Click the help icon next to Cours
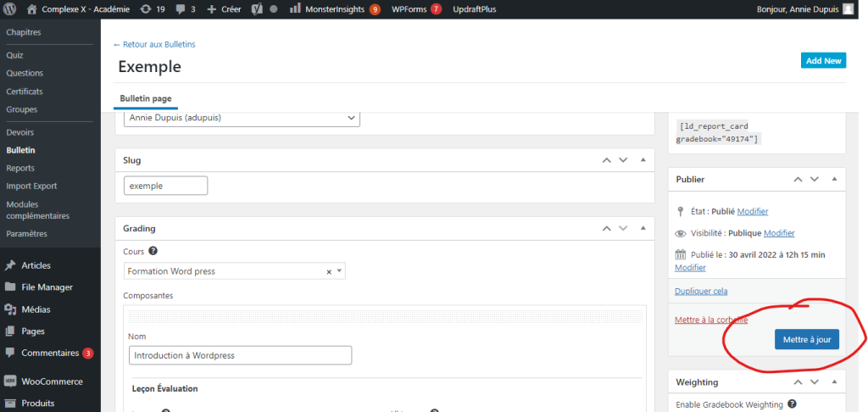The width and height of the screenshot is (868, 412). click(x=153, y=251)
